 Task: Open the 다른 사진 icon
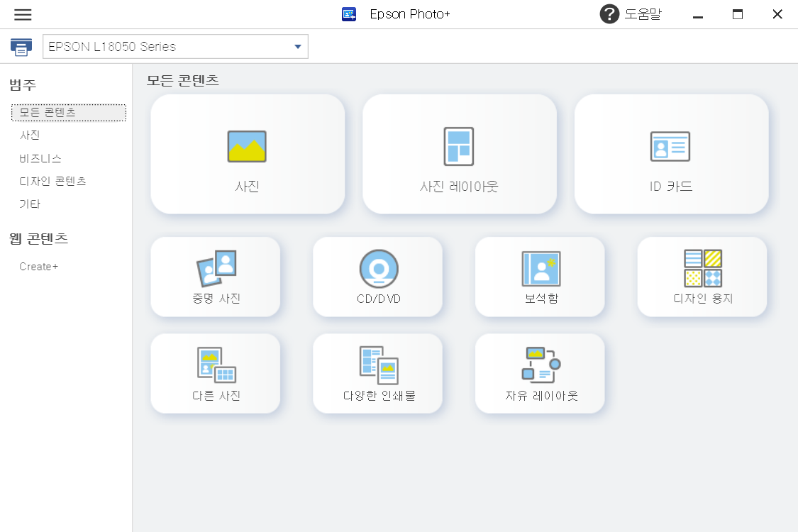pos(216,365)
